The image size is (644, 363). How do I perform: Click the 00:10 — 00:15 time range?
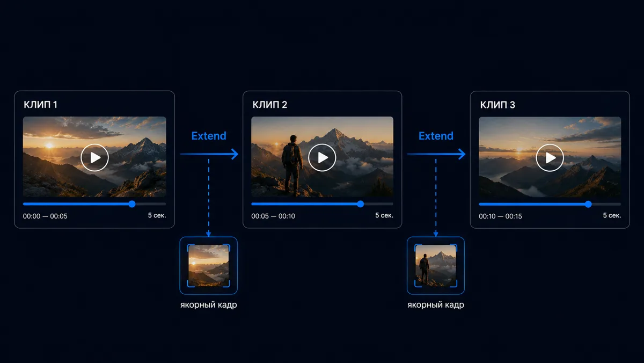click(500, 216)
